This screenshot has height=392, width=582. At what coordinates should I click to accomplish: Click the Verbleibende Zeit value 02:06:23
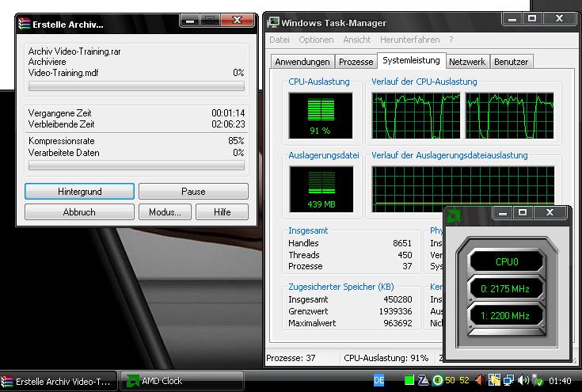coord(228,124)
